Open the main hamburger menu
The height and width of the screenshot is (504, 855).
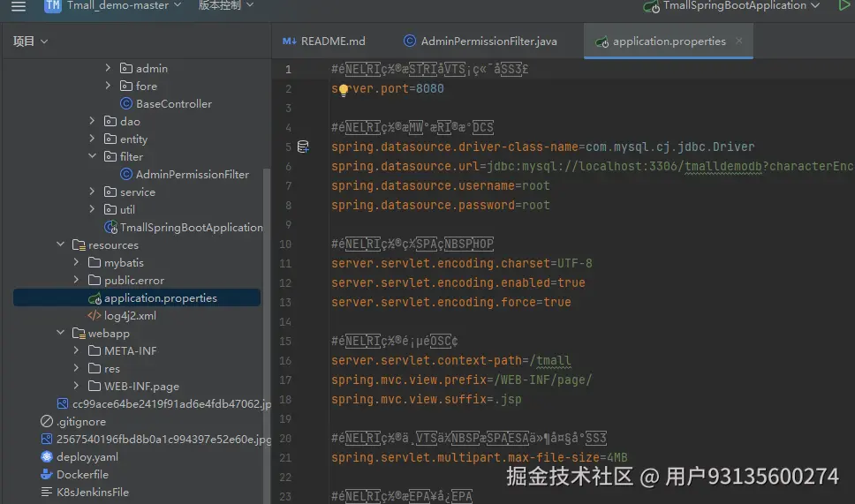point(19,6)
